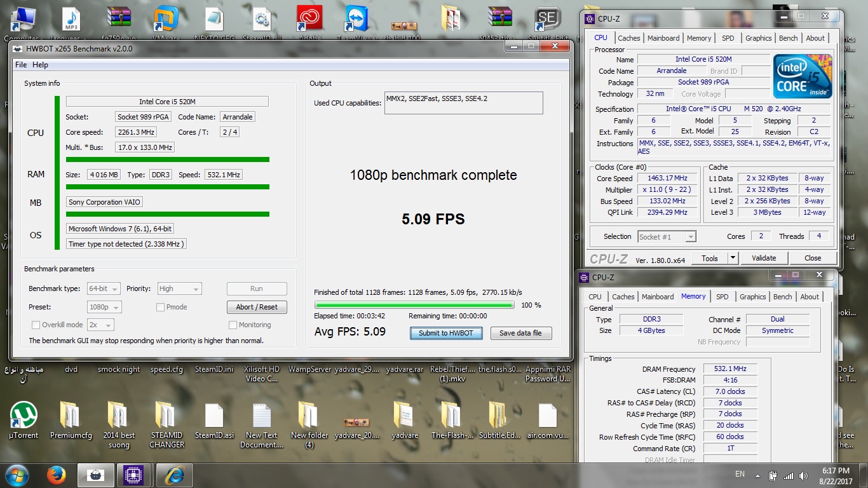Image resolution: width=868 pixels, height=488 pixels.
Task: Select the 2014 best suong folder
Action: (x=119, y=424)
